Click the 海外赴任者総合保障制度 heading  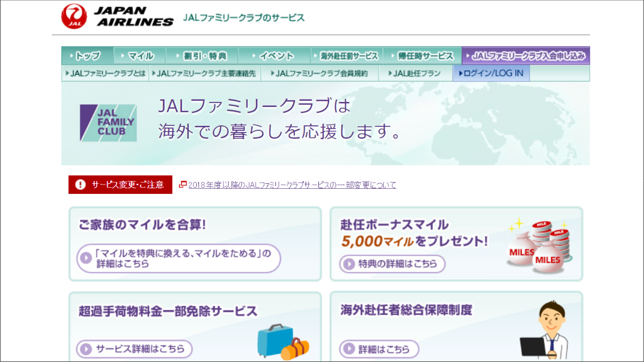coord(406,310)
